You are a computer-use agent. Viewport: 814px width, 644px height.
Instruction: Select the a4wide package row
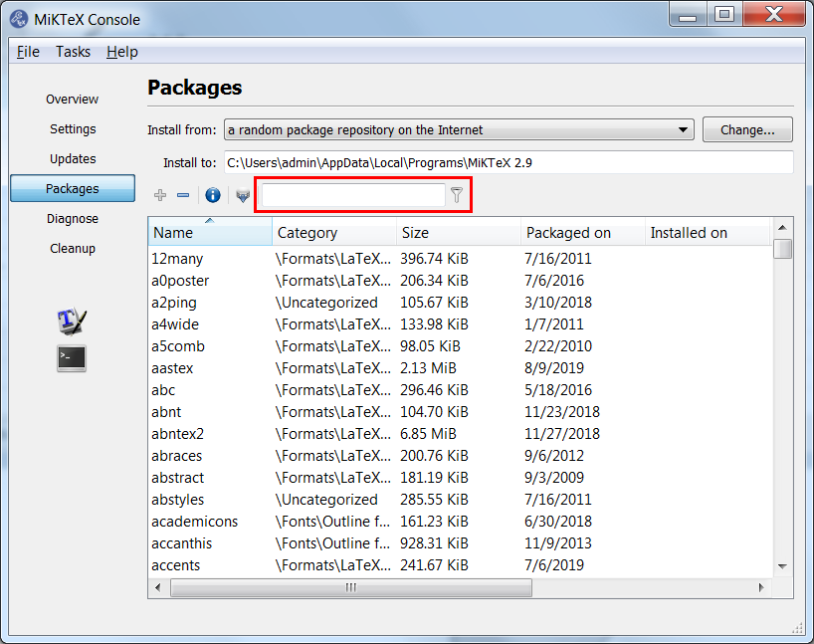coord(460,324)
